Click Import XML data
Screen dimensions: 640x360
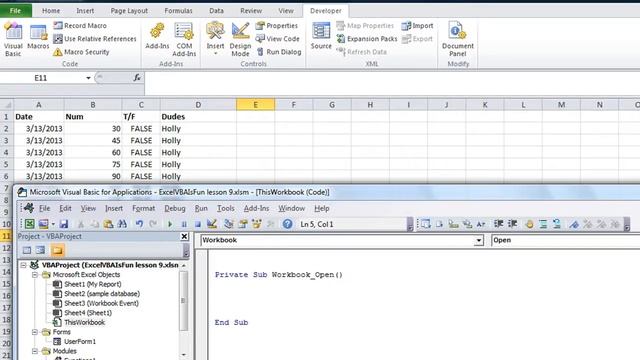[417, 25]
